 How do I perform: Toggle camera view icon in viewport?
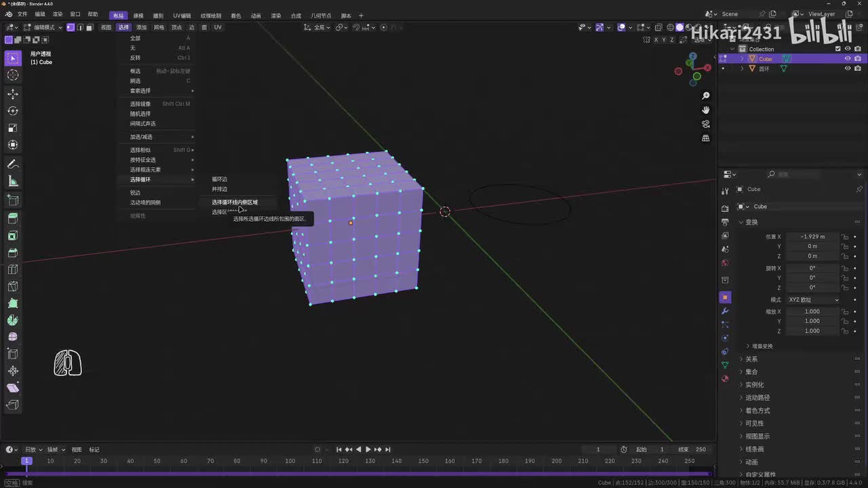706,124
